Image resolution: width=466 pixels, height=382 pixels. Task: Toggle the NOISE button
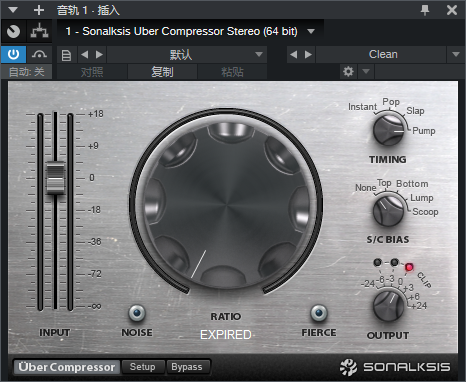[x=137, y=313]
